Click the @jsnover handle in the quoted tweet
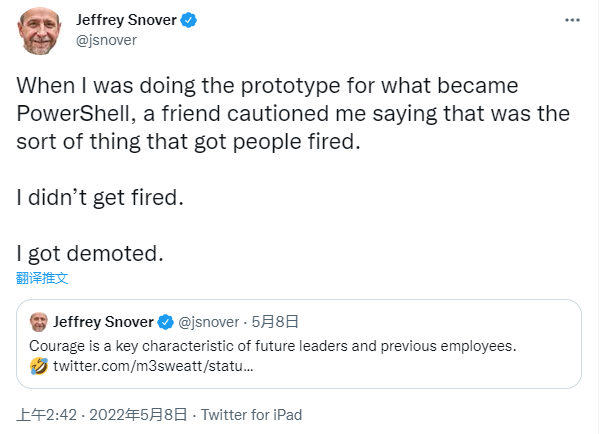This screenshot has width=603, height=434. [x=208, y=322]
